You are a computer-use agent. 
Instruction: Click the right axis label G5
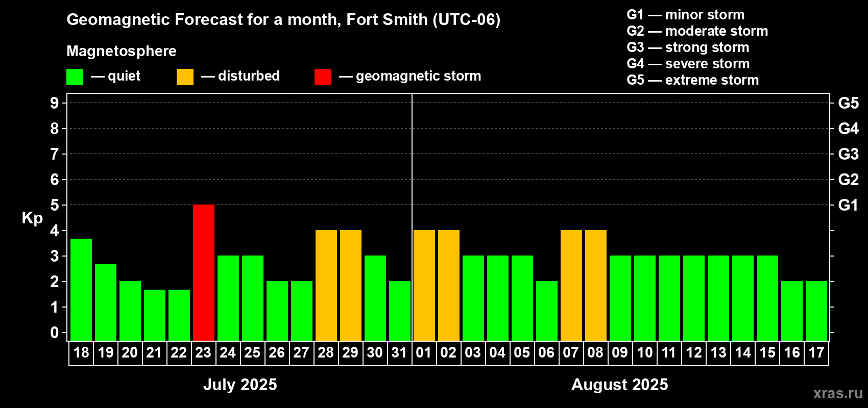coord(849,103)
